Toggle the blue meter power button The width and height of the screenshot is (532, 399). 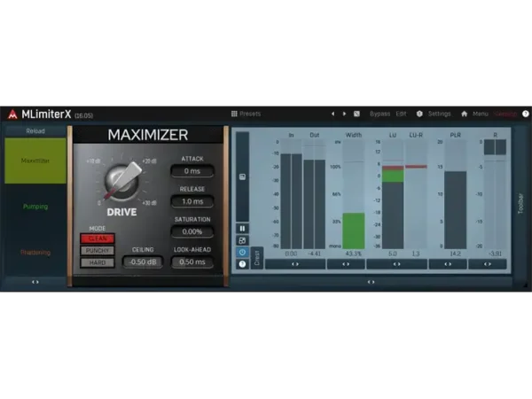tap(242, 252)
